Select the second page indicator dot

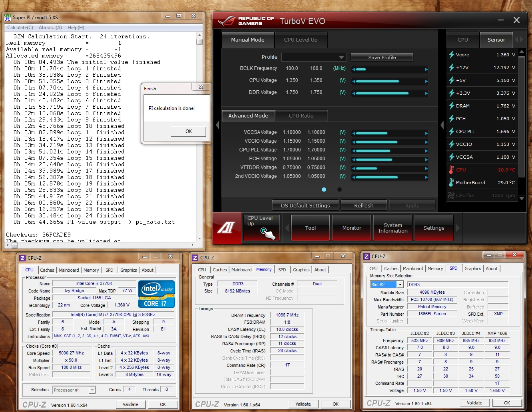(x=339, y=190)
